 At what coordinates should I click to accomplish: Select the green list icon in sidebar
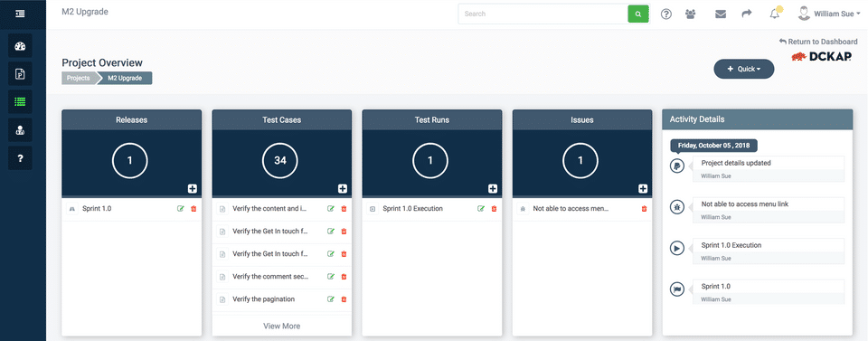pyautogui.click(x=20, y=102)
